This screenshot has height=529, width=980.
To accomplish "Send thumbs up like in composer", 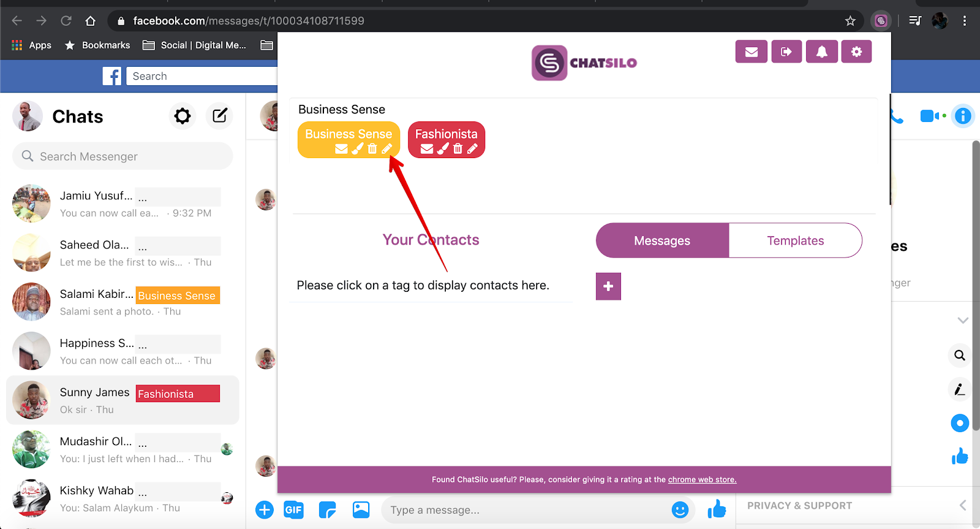I will click(717, 509).
